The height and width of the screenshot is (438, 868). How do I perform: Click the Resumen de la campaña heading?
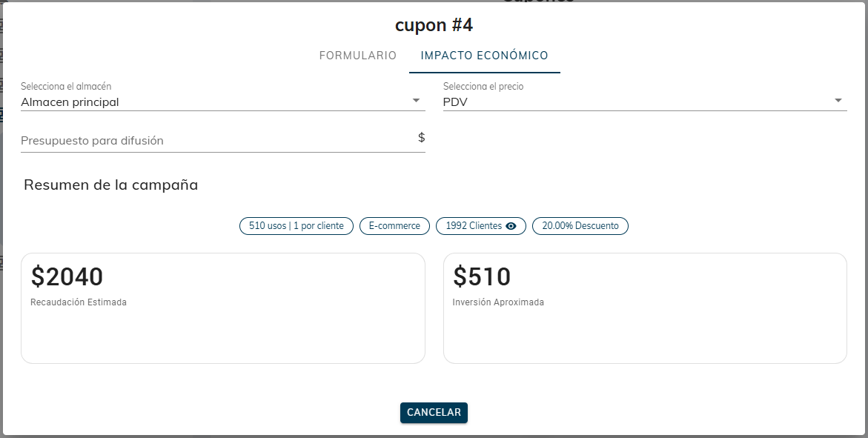(x=111, y=185)
